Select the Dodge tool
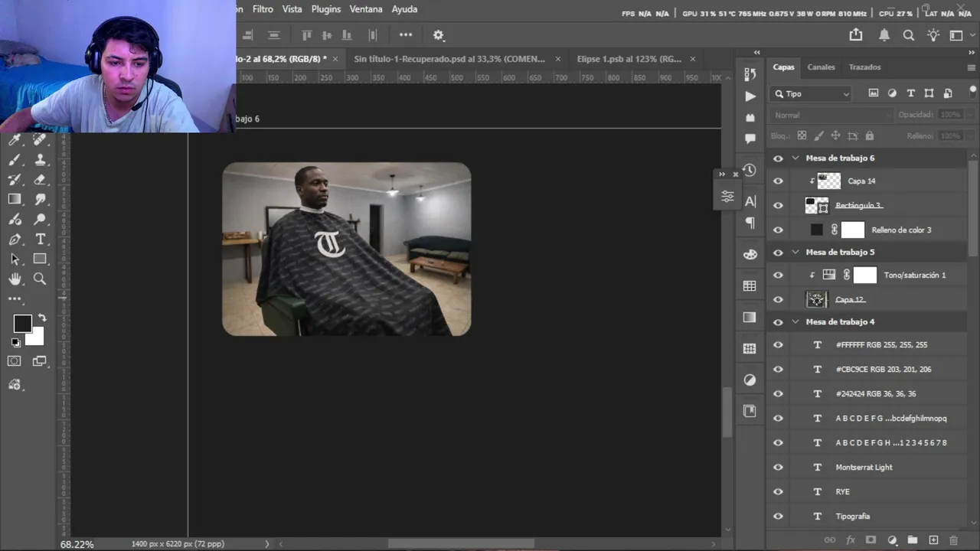The height and width of the screenshot is (551, 980). click(40, 220)
